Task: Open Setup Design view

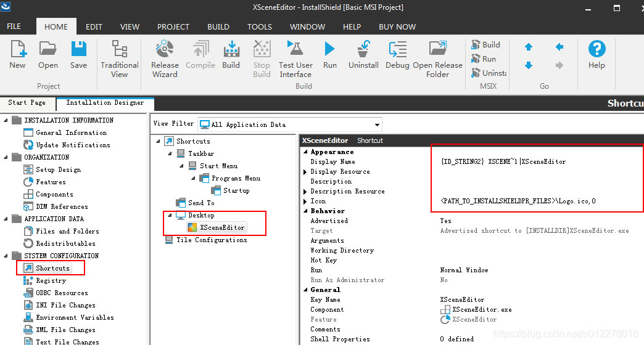Action: coord(58,169)
